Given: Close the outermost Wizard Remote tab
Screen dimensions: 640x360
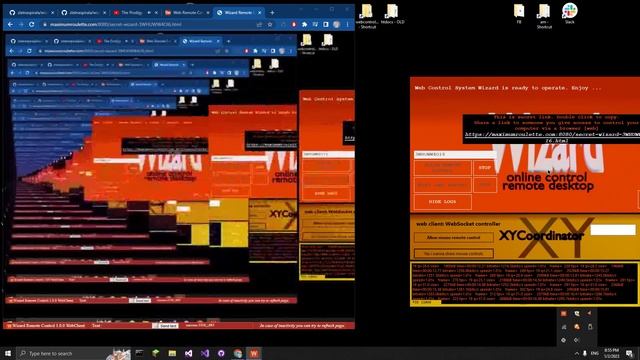Looking at the screenshot, I should 259,13.
